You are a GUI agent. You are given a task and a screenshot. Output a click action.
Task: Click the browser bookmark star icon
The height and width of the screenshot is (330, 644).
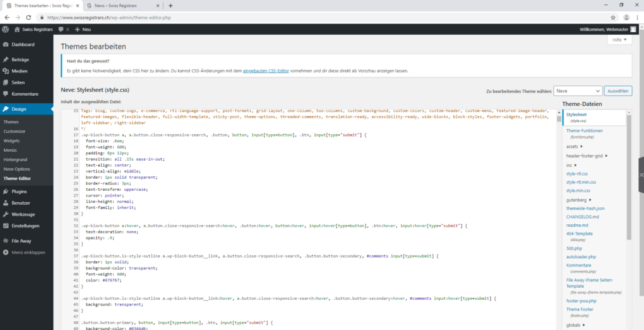click(613, 17)
